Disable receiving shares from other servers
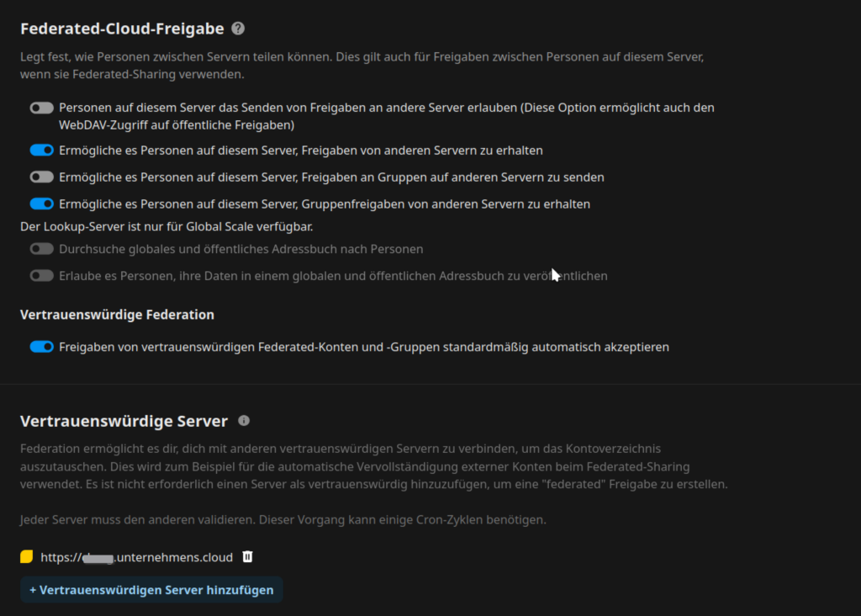Screen dimensions: 861x616 (x=41, y=150)
